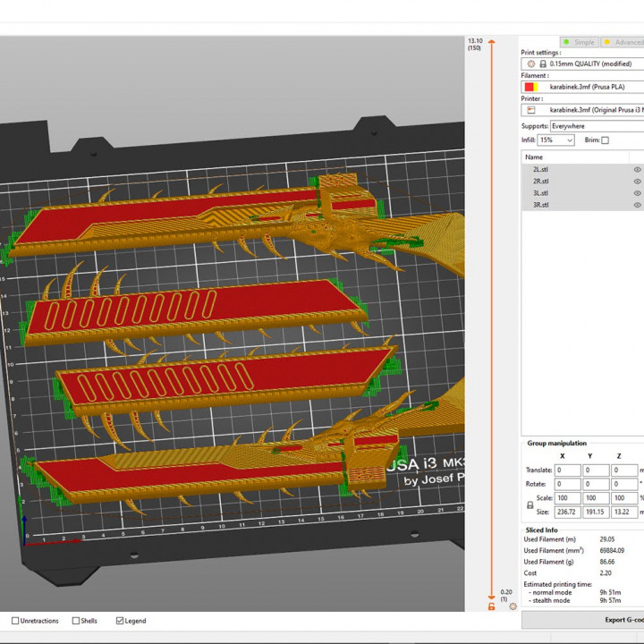
Task: Toggle the scale proportions lock icon
Action: pos(530,504)
